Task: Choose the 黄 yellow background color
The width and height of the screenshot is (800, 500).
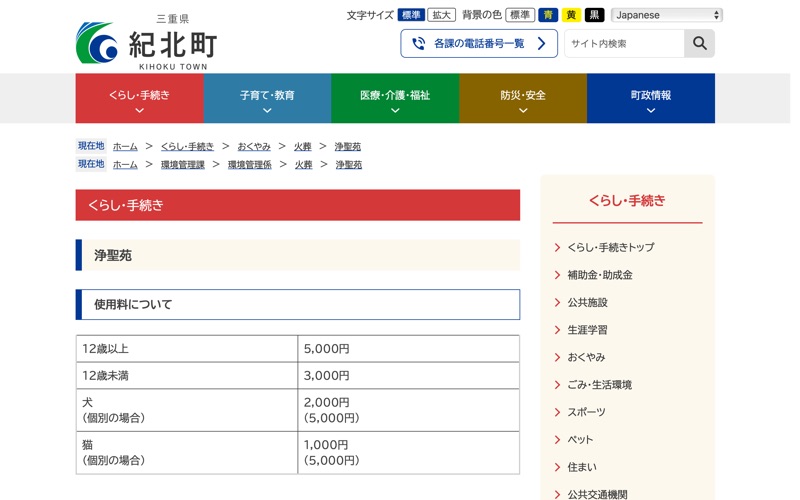Action: tap(571, 15)
